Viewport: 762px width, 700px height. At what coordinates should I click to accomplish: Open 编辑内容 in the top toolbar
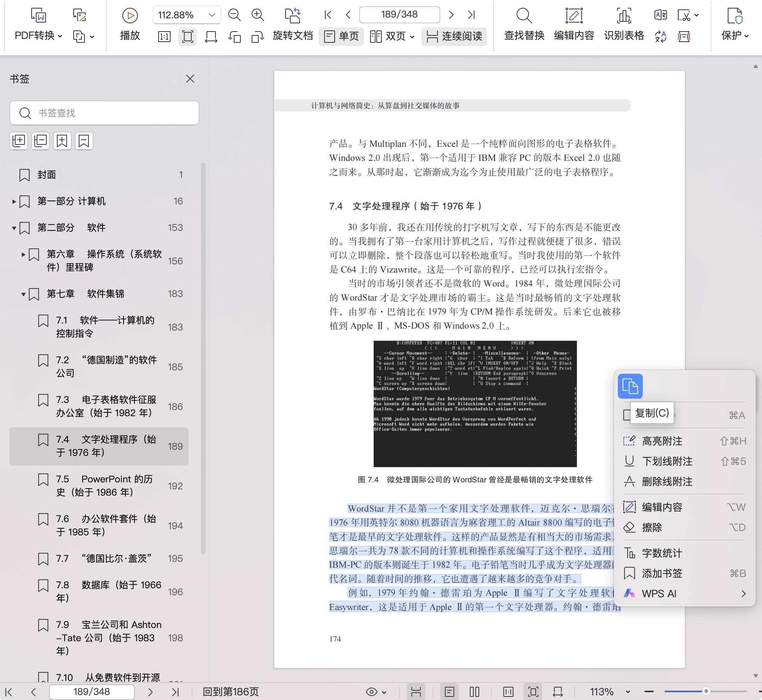574,24
